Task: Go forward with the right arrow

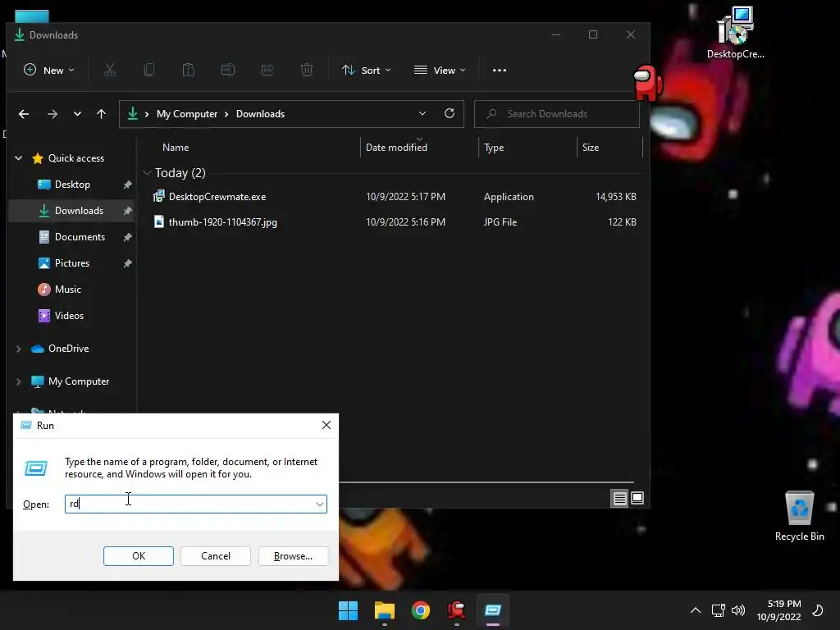Action: point(52,113)
